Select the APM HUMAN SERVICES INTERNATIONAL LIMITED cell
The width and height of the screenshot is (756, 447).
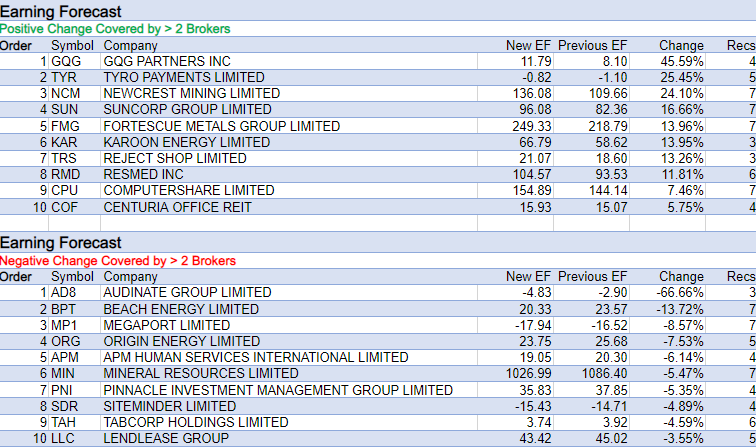[255, 357]
